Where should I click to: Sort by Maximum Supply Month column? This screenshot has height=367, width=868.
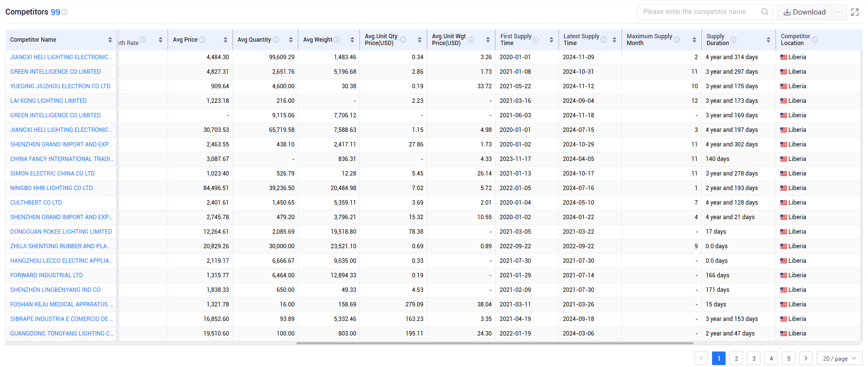[694, 40]
